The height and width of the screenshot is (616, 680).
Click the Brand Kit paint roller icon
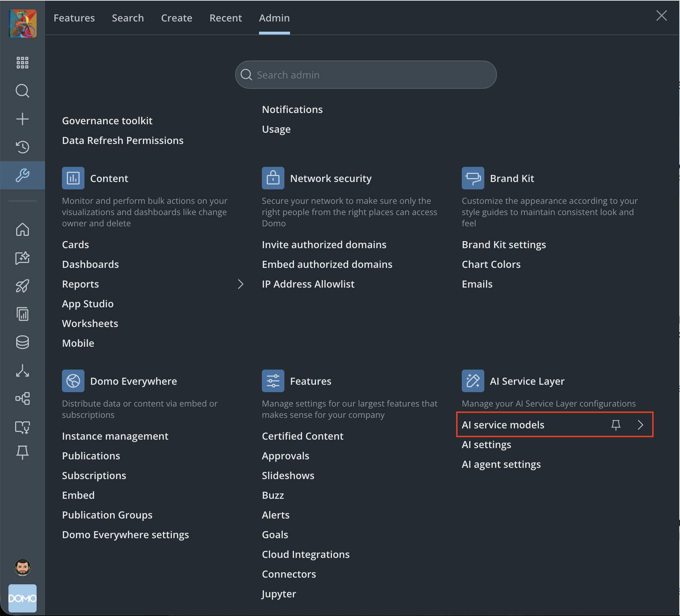coord(473,178)
